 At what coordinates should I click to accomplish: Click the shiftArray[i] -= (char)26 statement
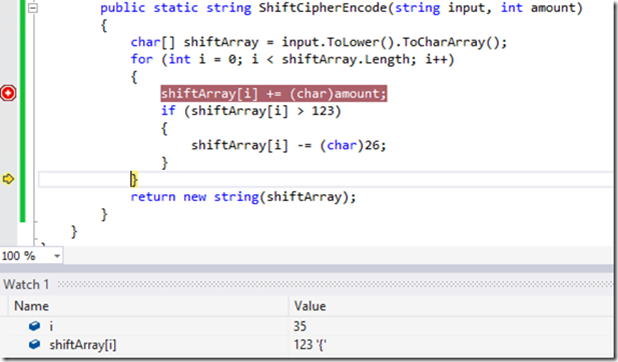[x=289, y=145]
